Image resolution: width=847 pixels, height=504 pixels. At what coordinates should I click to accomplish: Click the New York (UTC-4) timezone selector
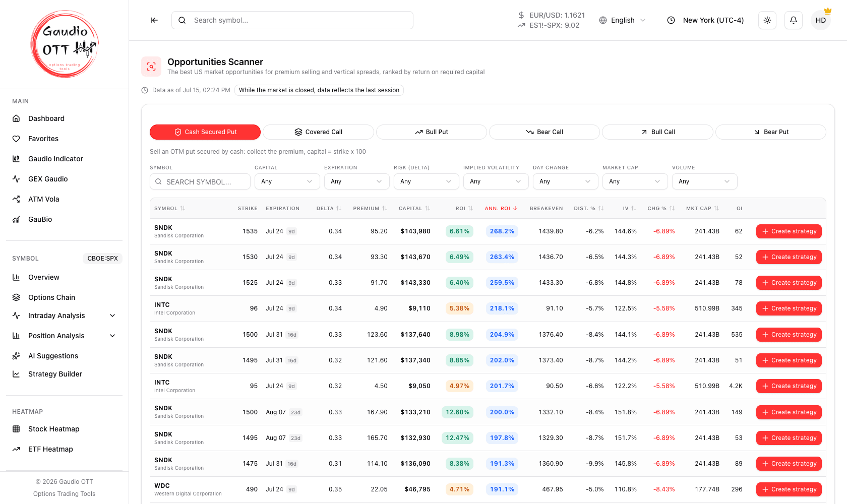coord(705,20)
